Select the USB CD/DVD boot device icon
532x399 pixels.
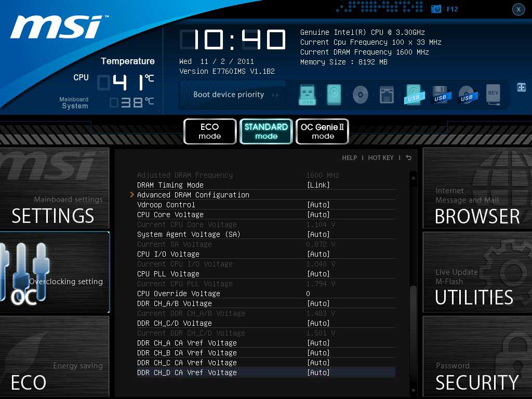(467, 95)
